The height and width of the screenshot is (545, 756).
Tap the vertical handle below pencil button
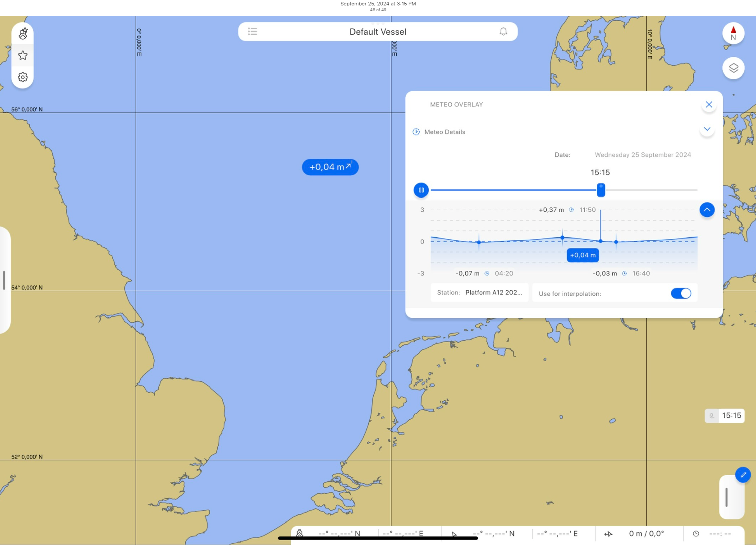tap(727, 497)
